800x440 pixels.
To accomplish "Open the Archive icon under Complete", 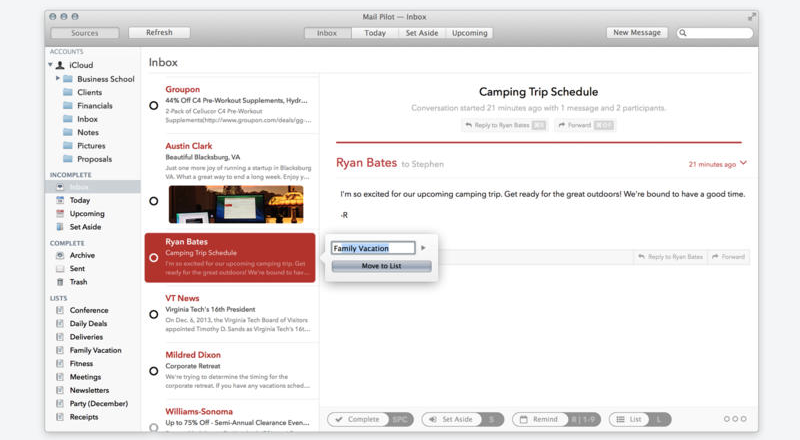I will 60,255.
